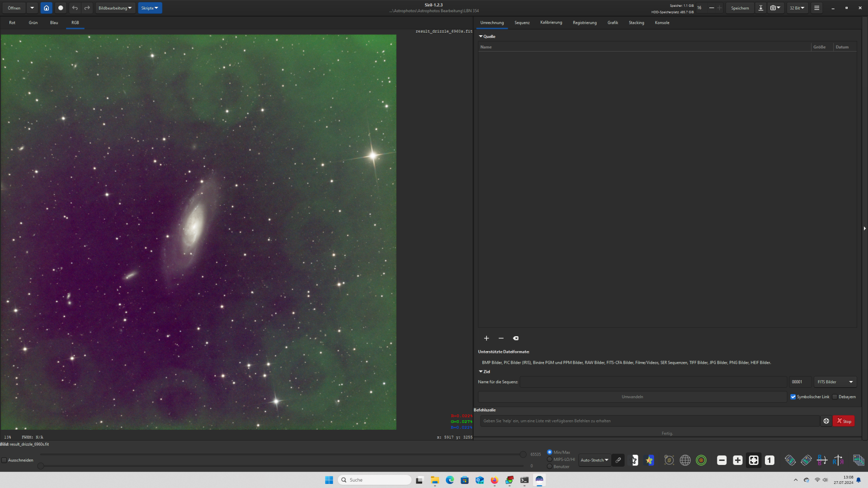Image resolution: width=868 pixels, height=488 pixels.
Task: Click the red Stop button
Action: 844,421
